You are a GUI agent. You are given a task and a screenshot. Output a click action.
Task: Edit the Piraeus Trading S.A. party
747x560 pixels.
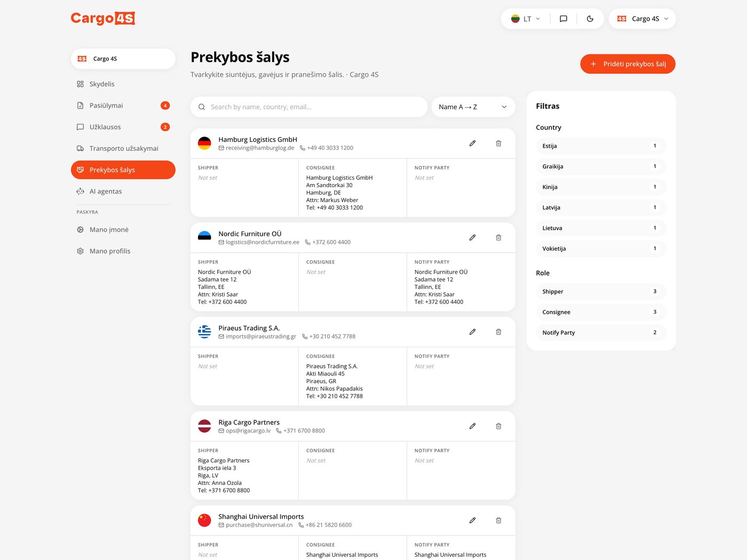[472, 332]
